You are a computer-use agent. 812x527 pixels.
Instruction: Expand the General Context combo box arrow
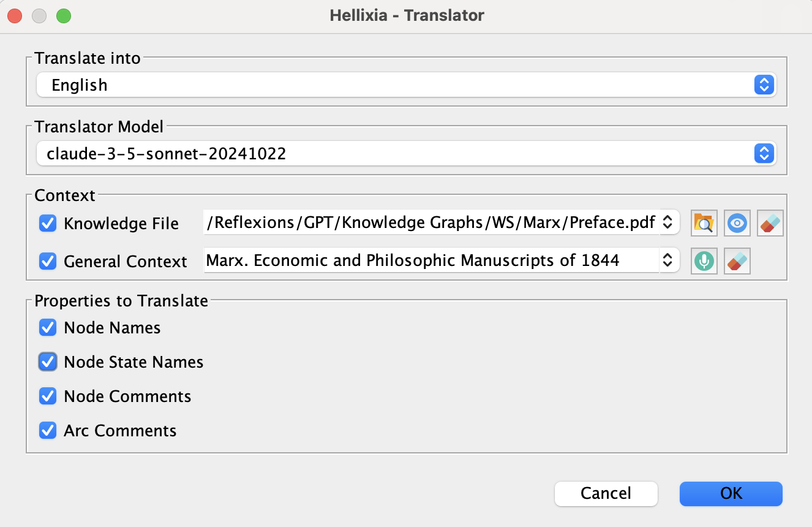point(667,261)
